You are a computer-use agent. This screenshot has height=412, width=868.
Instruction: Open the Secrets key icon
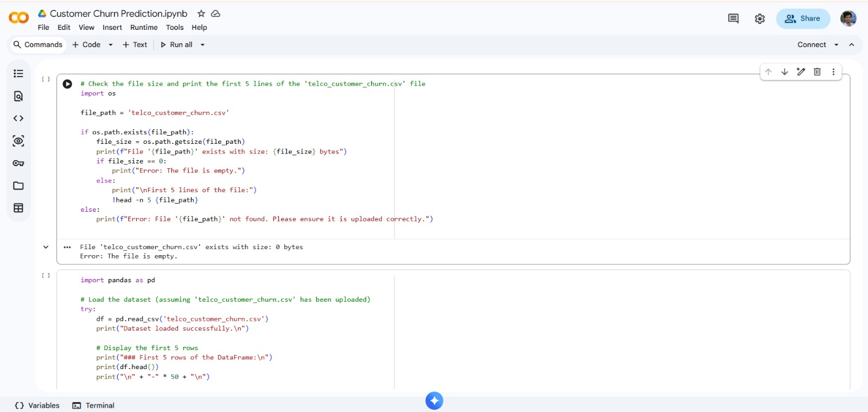(18, 163)
